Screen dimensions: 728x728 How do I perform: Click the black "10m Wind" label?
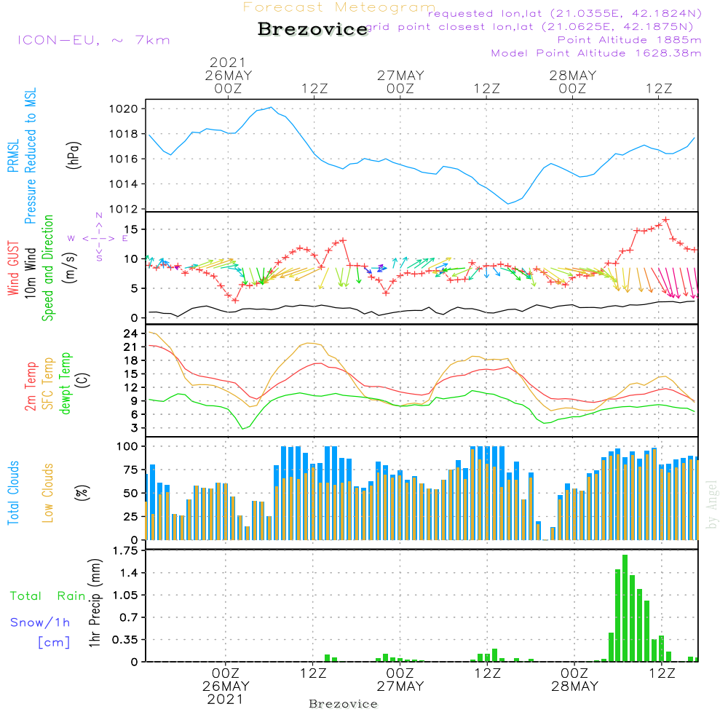click(30, 272)
